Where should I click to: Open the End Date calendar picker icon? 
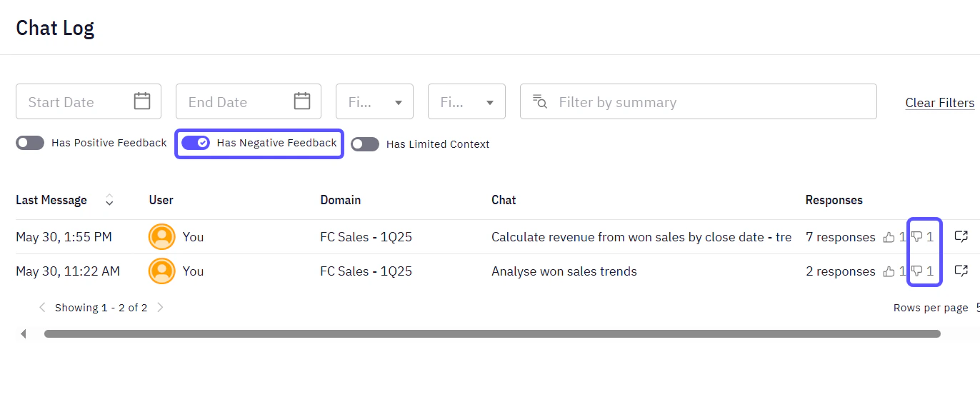tap(302, 101)
